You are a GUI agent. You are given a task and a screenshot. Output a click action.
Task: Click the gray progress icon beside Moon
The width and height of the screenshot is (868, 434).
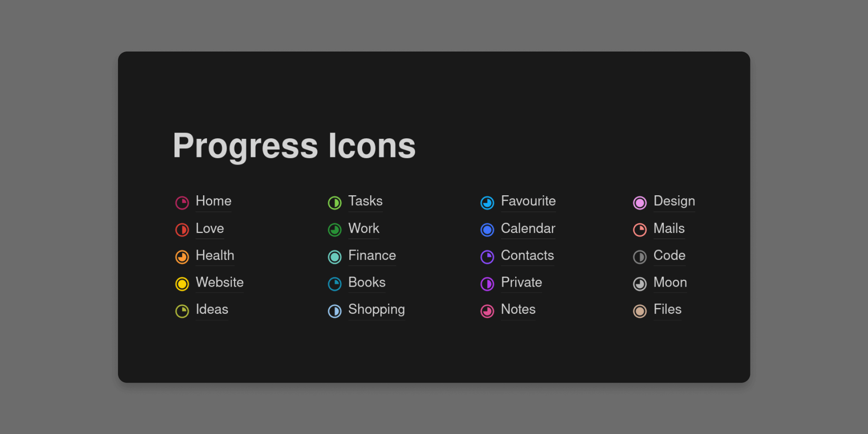click(x=640, y=284)
